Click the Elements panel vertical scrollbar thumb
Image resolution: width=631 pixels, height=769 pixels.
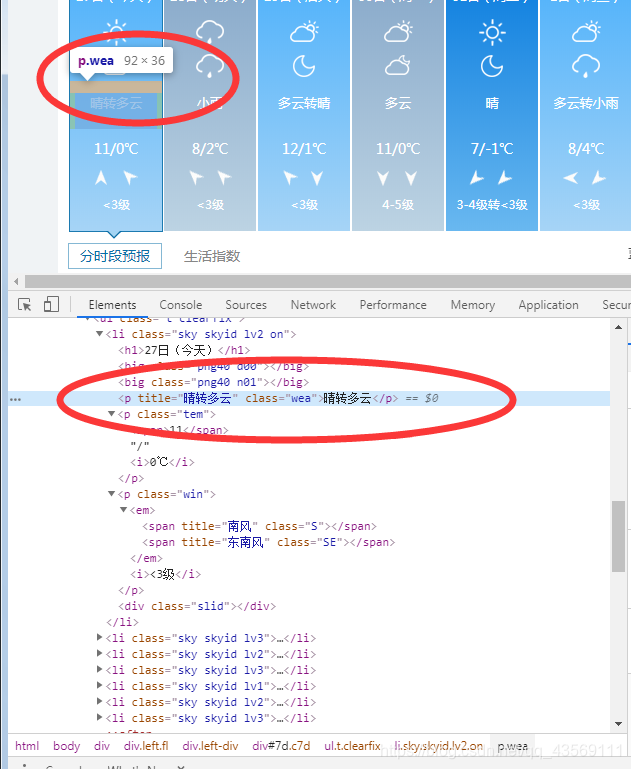(618, 536)
